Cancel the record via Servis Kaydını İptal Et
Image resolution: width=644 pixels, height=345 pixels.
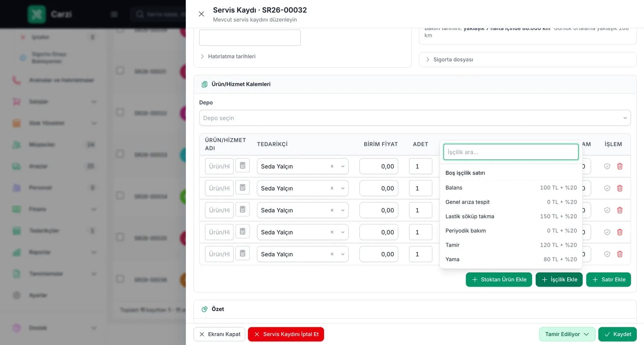pyautogui.click(x=286, y=334)
